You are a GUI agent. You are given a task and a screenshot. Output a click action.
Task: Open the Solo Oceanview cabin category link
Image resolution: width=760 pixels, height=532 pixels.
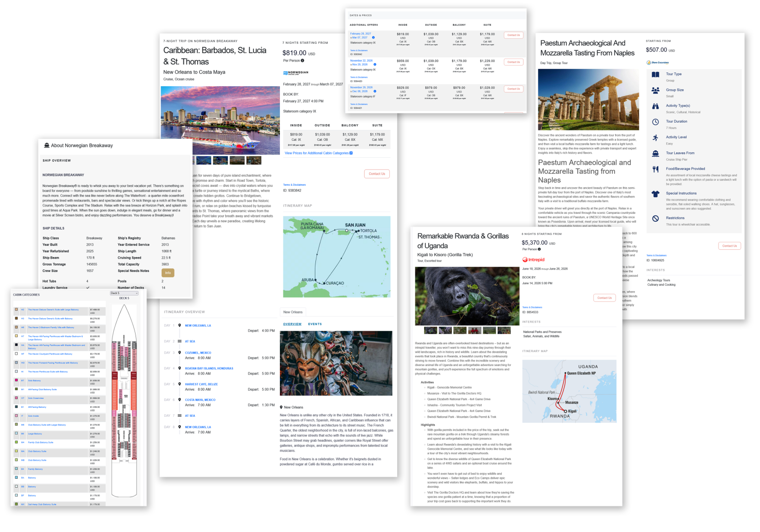(36, 398)
